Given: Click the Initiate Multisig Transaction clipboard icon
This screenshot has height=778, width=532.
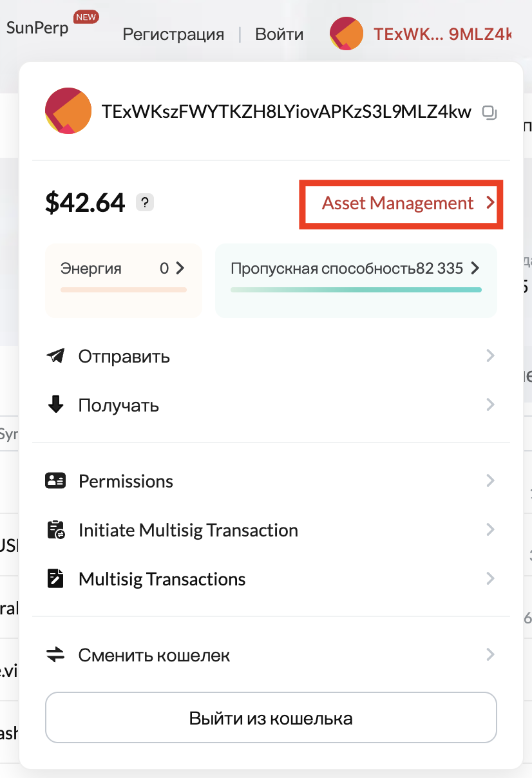Looking at the screenshot, I should [x=55, y=530].
